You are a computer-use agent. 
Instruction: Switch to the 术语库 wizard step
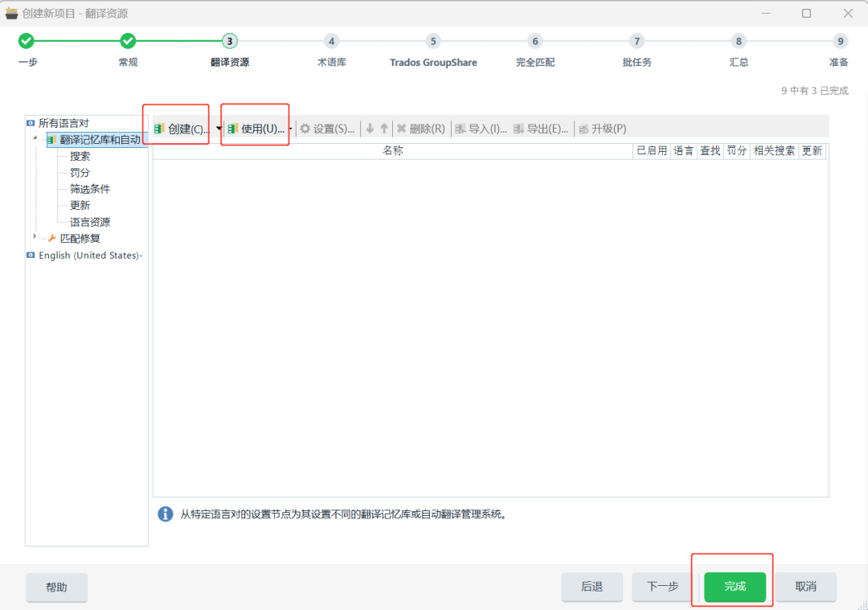[332, 48]
